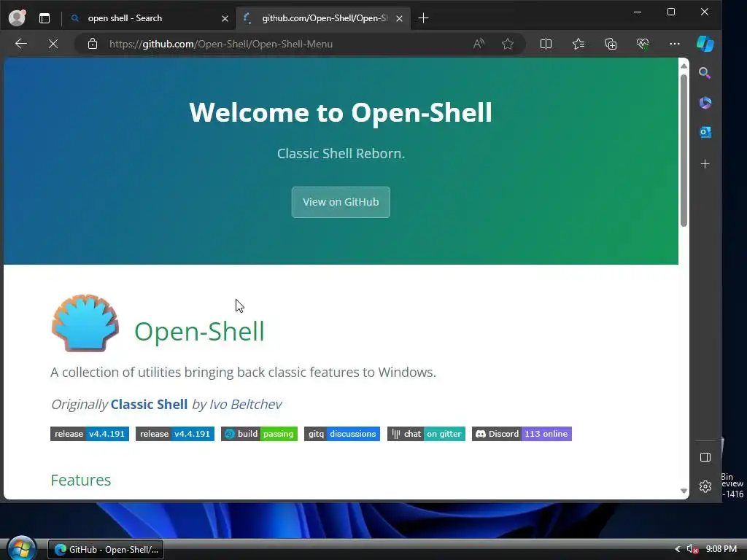Click the Classic Shell Reborn subtitle

341,153
